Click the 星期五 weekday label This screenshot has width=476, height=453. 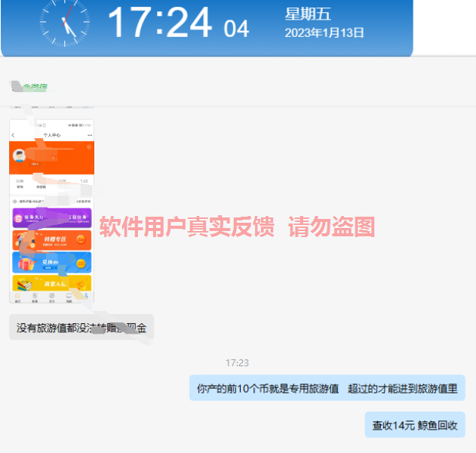click(x=308, y=14)
